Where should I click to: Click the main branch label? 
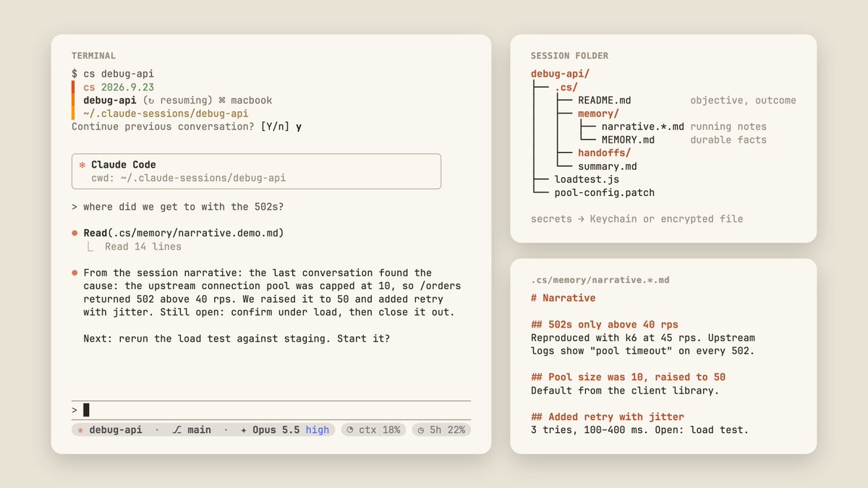[x=199, y=430]
